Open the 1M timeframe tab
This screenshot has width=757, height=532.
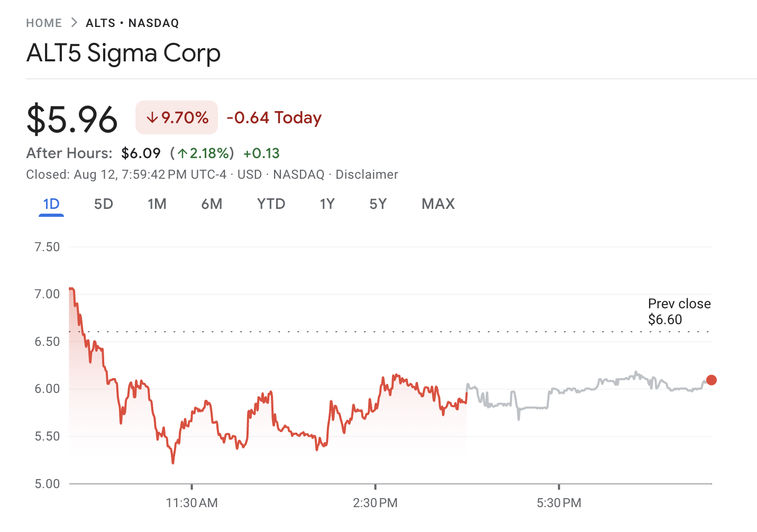[157, 204]
